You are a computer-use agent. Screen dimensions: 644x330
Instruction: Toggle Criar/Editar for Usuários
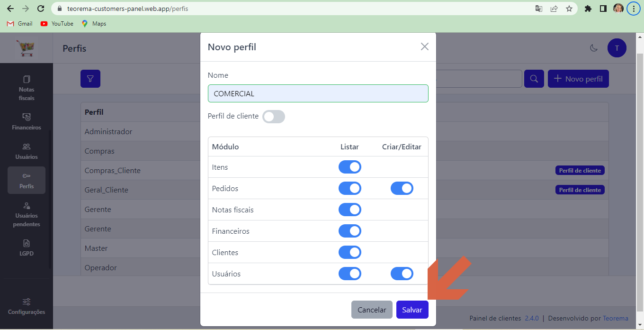(402, 274)
